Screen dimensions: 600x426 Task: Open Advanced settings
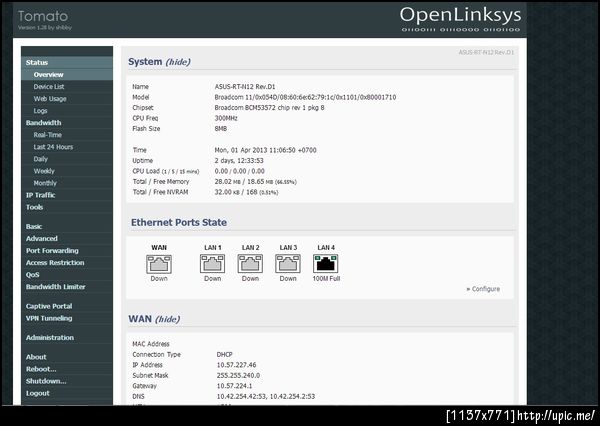point(42,238)
